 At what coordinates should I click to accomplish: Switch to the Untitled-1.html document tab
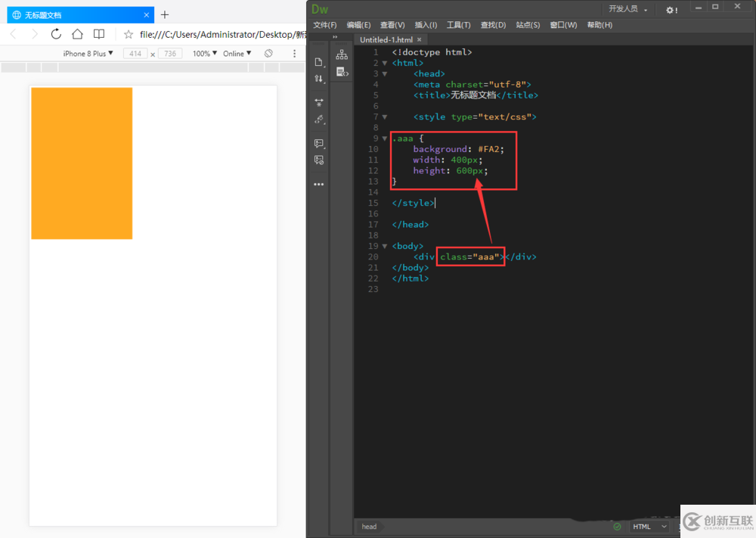[x=386, y=39]
